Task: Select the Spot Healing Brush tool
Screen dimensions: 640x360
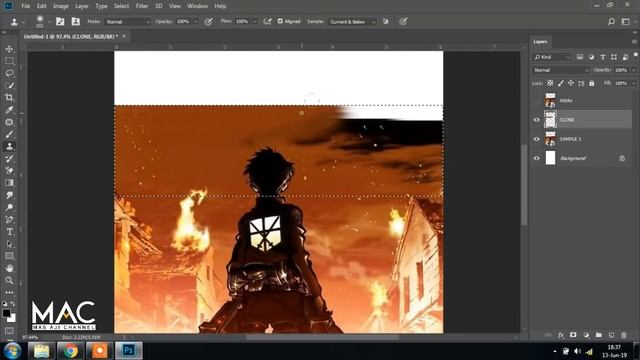Action: pos(9,122)
